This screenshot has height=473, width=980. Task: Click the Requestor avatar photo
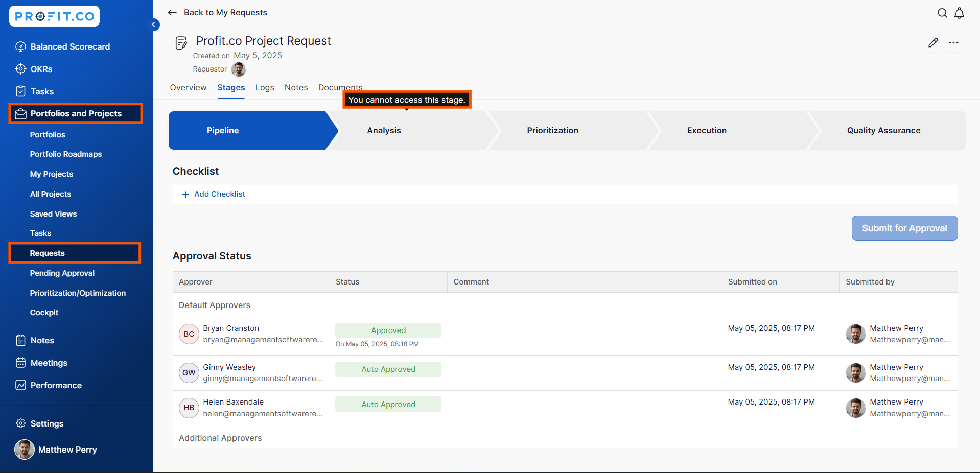tap(239, 69)
